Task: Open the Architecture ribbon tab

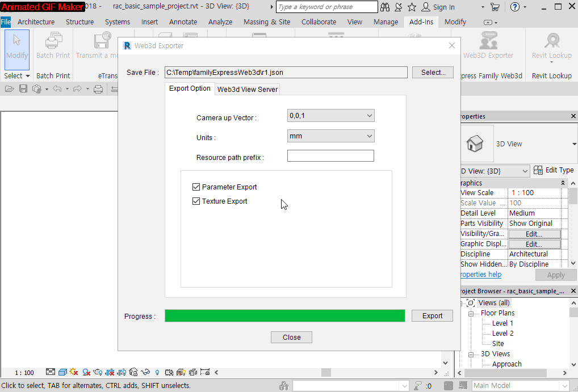Action: coord(36,22)
